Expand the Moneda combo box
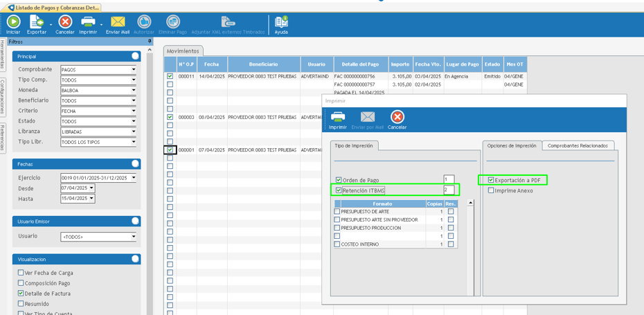This screenshot has height=315, width=644. 134,91
